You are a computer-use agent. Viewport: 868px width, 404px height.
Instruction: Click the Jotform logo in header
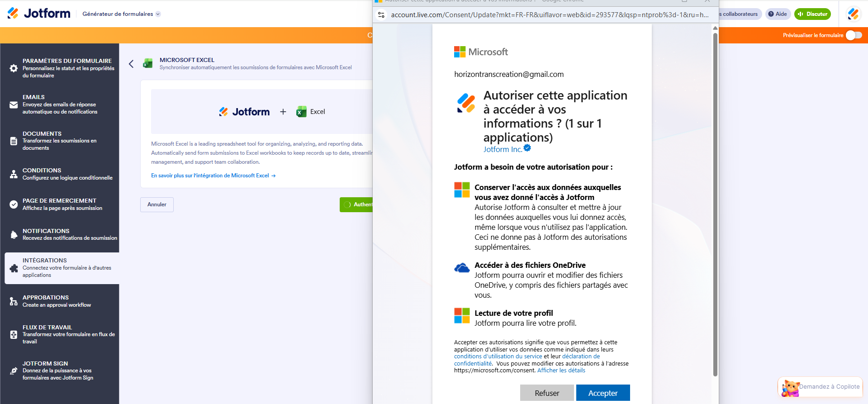tap(39, 14)
